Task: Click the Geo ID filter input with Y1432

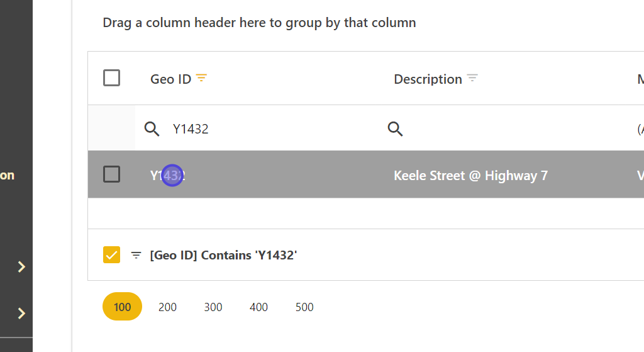Action: [x=264, y=129]
